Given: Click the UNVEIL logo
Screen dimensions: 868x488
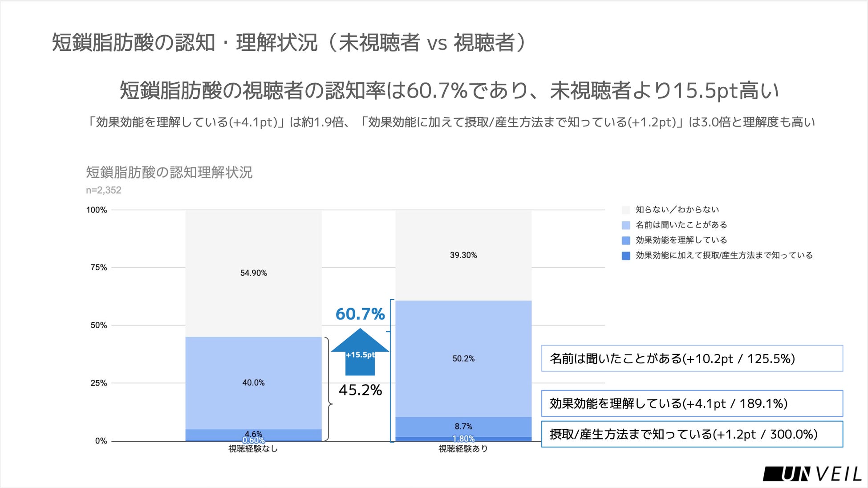Looking at the screenshot, I should 812,474.
